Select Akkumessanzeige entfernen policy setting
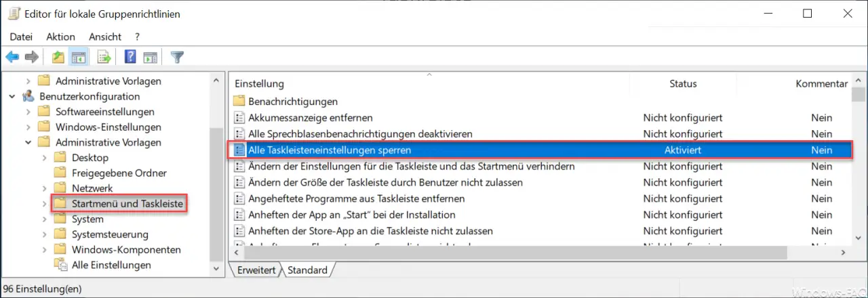Image resolution: width=868 pixels, height=298 pixels. coord(311,118)
